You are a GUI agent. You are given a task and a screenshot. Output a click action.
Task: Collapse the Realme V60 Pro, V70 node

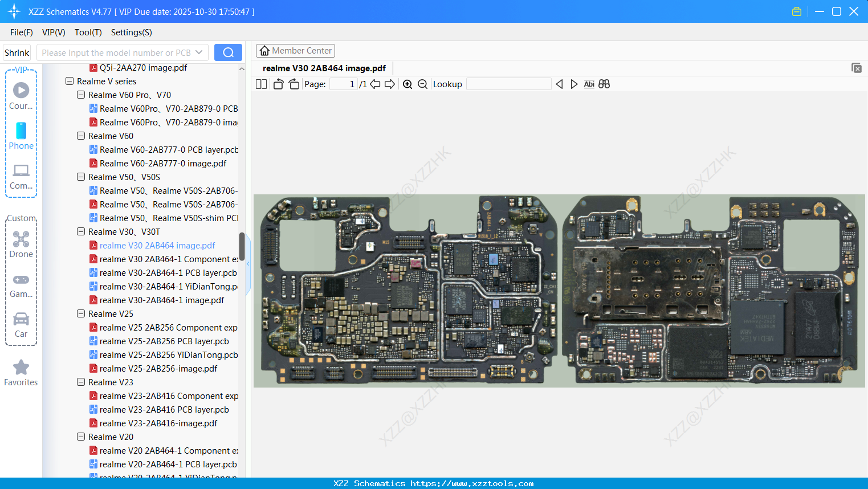(x=81, y=95)
